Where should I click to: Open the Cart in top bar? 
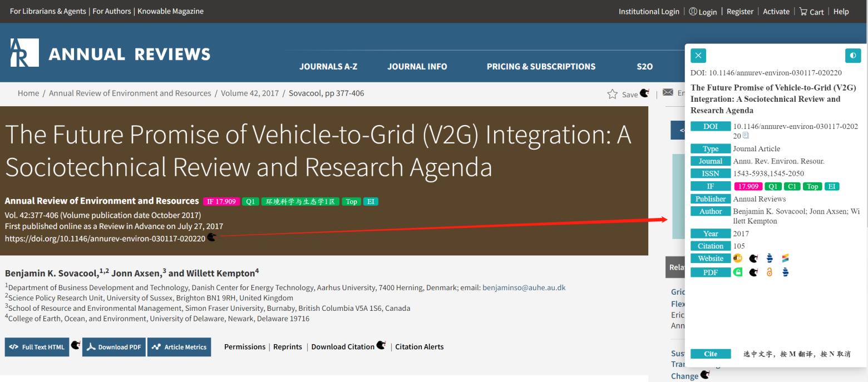tap(811, 12)
